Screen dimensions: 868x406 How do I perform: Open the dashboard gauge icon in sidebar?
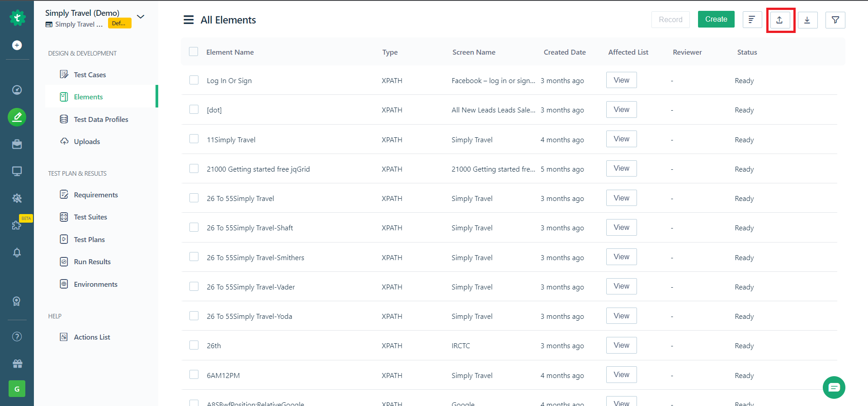coord(17,90)
